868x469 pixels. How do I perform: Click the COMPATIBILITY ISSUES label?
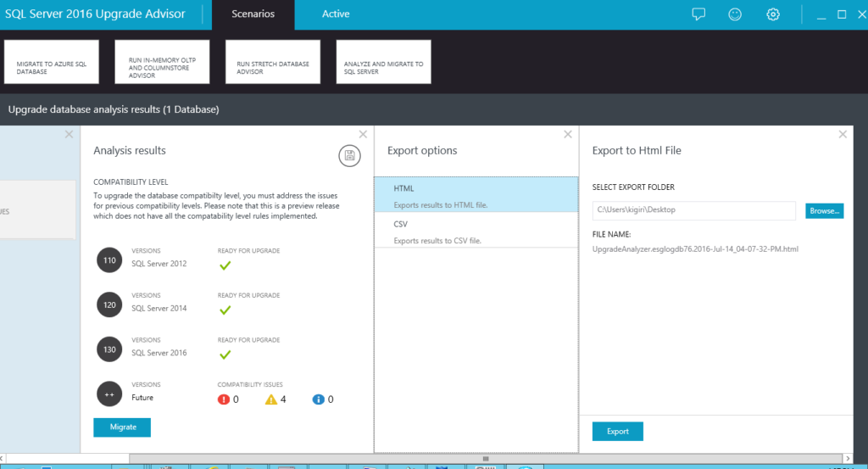tap(250, 384)
